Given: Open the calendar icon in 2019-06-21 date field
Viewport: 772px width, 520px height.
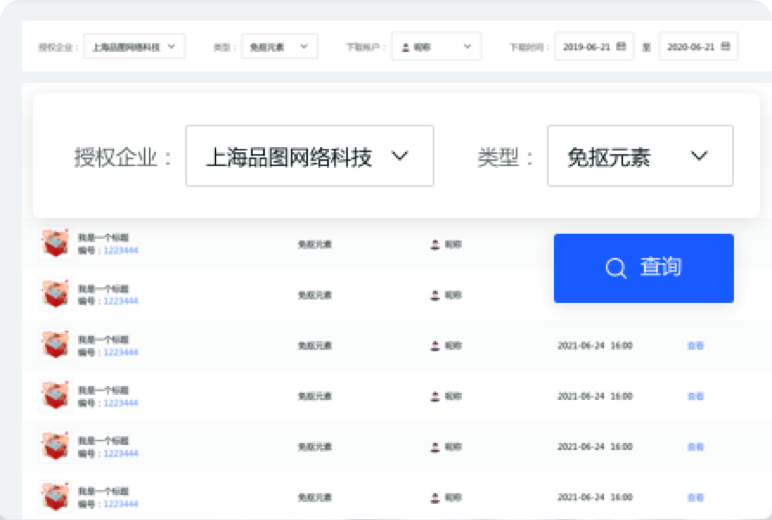Looking at the screenshot, I should (x=621, y=46).
